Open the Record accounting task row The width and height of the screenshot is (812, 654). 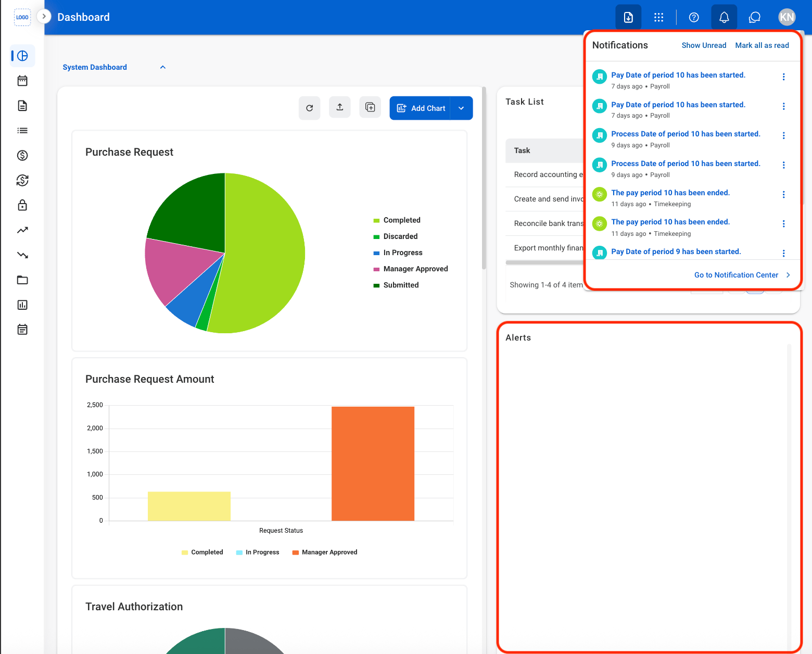544,174
